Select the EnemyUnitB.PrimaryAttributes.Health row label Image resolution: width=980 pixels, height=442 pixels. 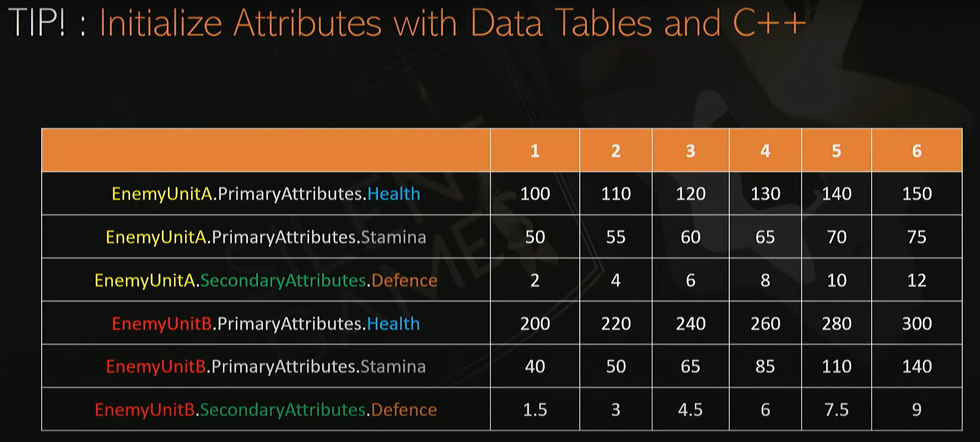point(266,324)
